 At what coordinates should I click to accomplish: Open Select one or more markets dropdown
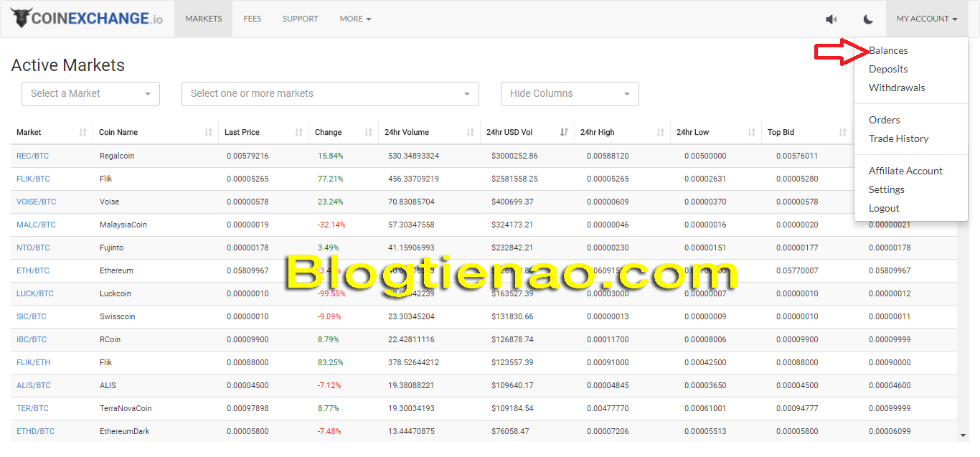pyautogui.click(x=330, y=94)
